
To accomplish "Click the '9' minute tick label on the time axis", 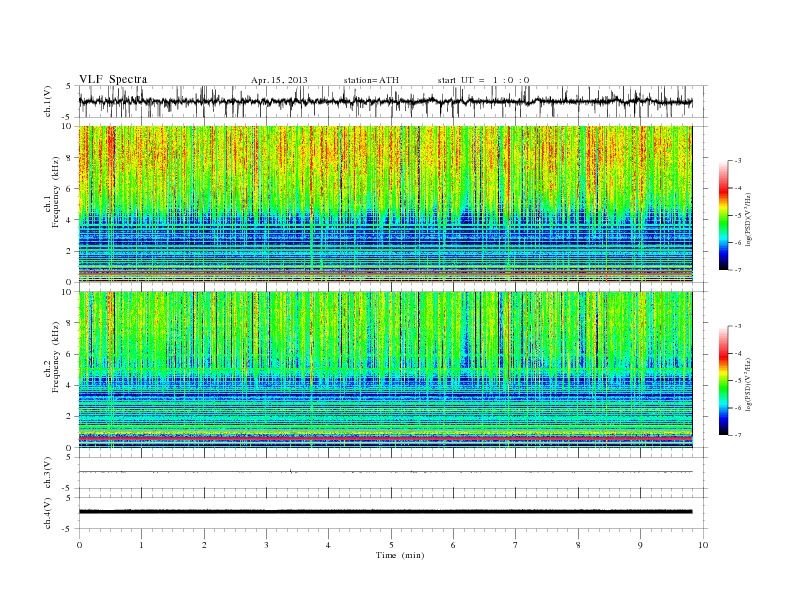I will click(640, 545).
